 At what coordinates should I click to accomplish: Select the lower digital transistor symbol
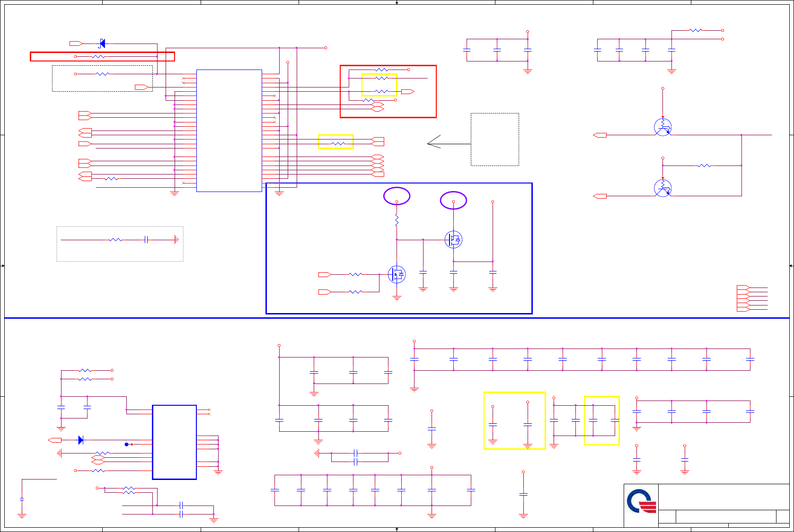(663, 188)
